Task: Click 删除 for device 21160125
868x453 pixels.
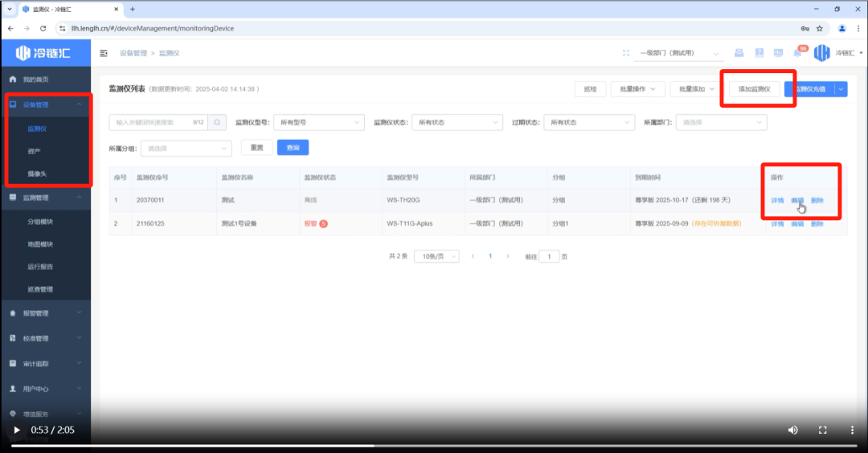Action: pos(817,224)
